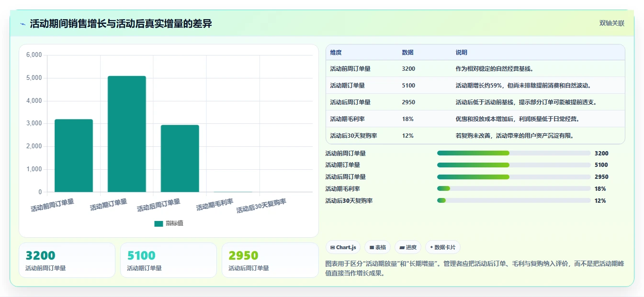Click the 5100 data card
This screenshot has width=644, height=297.
point(169,260)
